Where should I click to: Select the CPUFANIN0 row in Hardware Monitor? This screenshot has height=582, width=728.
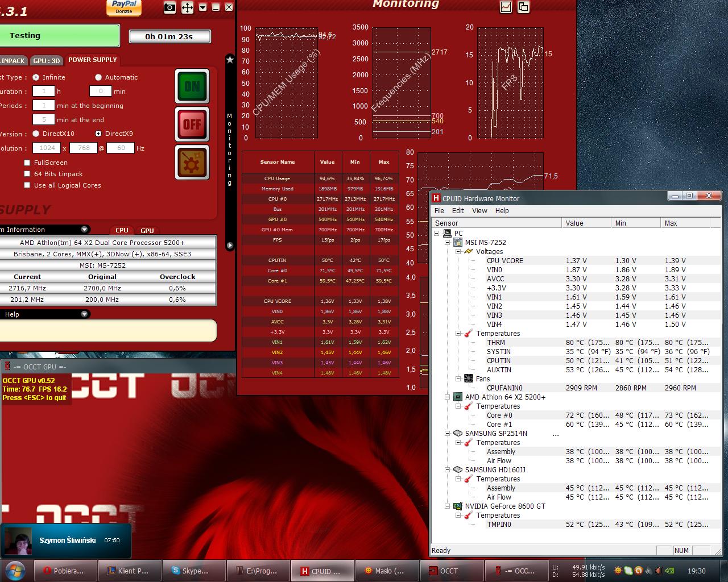tap(576, 388)
